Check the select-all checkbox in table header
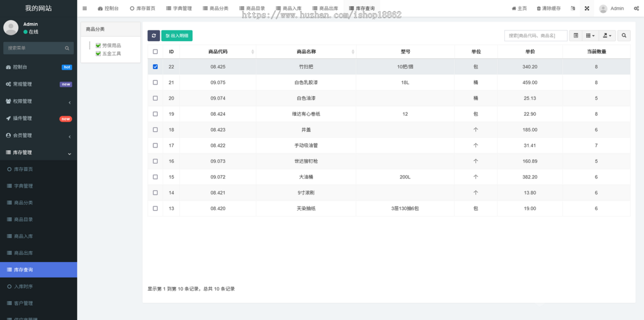Image resolution: width=644 pixels, height=320 pixels. [x=155, y=51]
